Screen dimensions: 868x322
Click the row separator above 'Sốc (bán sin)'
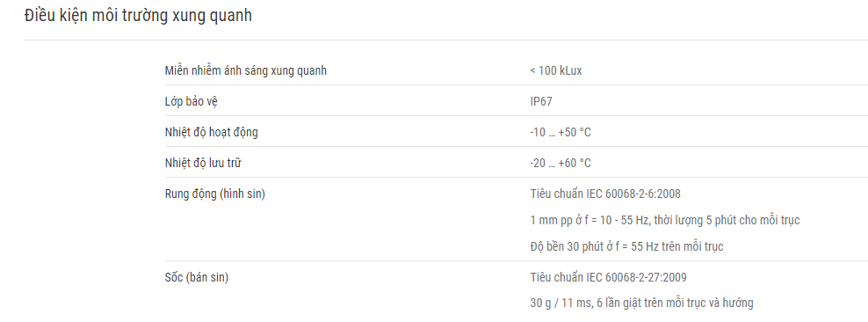tap(517, 261)
